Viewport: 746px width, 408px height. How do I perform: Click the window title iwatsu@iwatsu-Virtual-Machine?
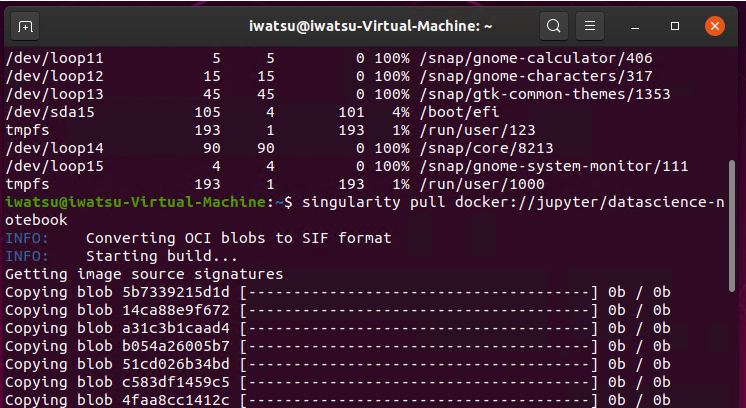point(371,26)
